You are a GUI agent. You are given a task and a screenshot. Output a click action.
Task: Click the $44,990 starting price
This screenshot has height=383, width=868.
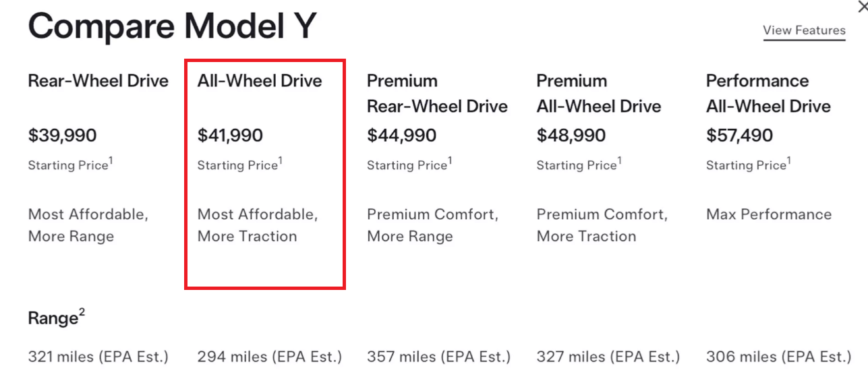(x=401, y=136)
